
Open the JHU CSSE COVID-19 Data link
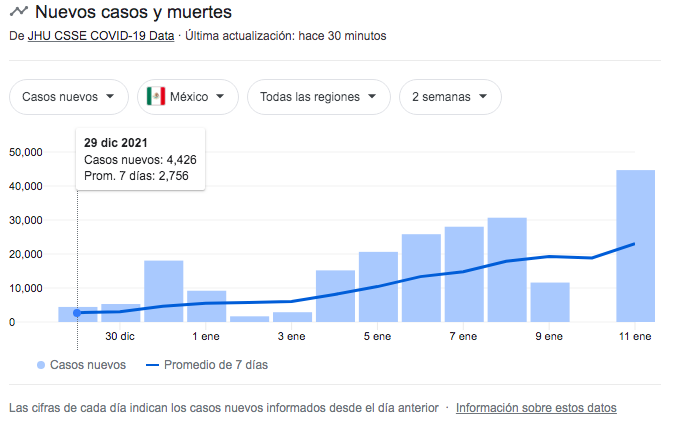pos(101,35)
